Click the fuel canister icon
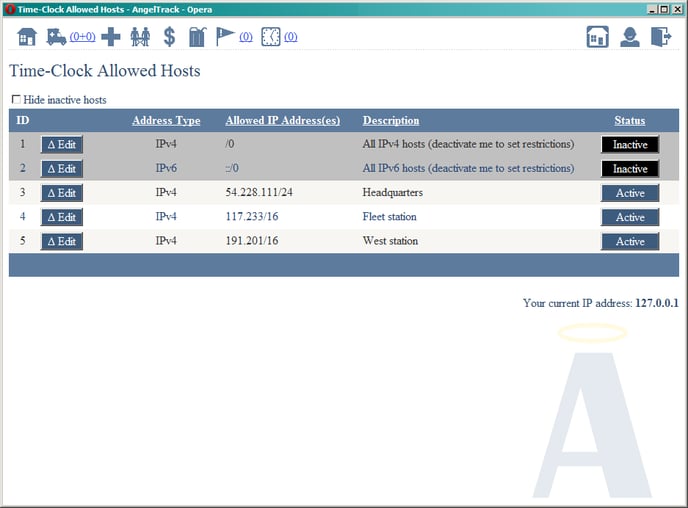 pos(197,37)
